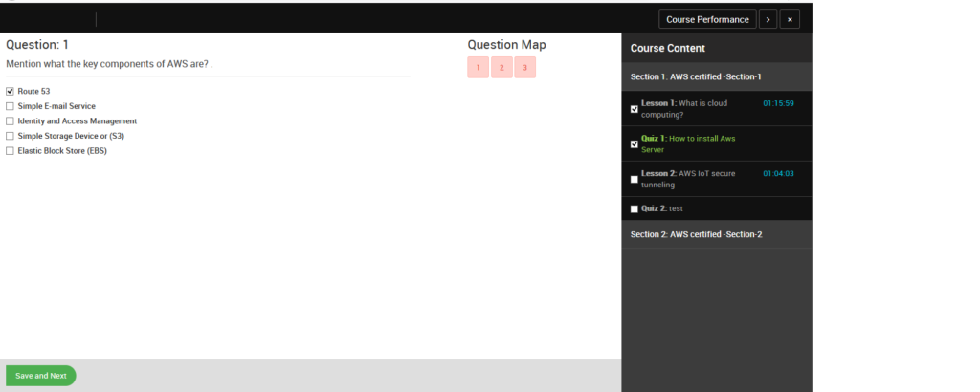
Task: Collapse Section 1: AWS certified -Section-1
Action: click(717, 76)
